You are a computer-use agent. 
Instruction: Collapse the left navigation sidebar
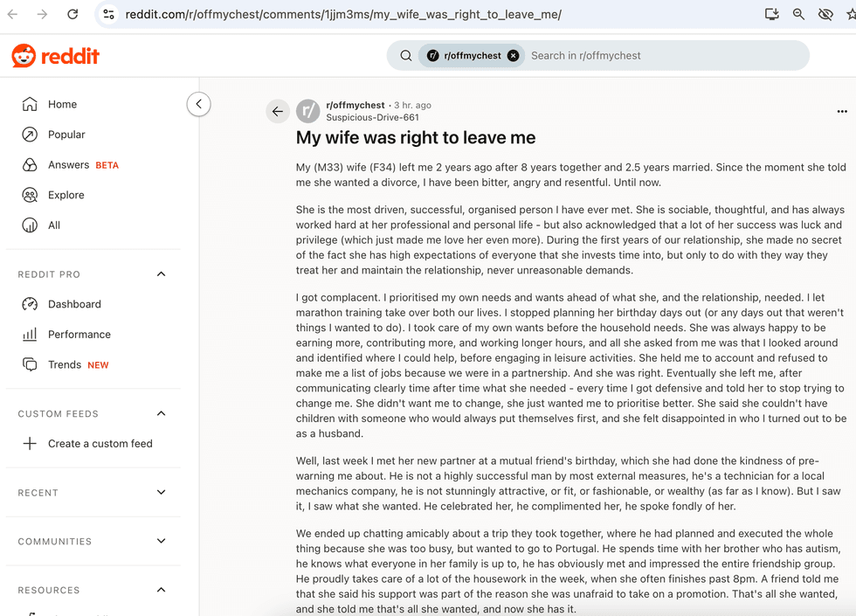199,104
